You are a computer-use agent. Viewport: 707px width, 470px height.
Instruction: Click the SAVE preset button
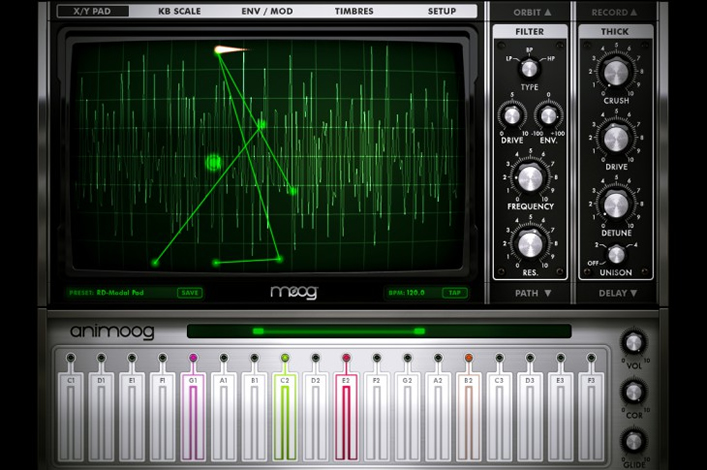(190, 293)
